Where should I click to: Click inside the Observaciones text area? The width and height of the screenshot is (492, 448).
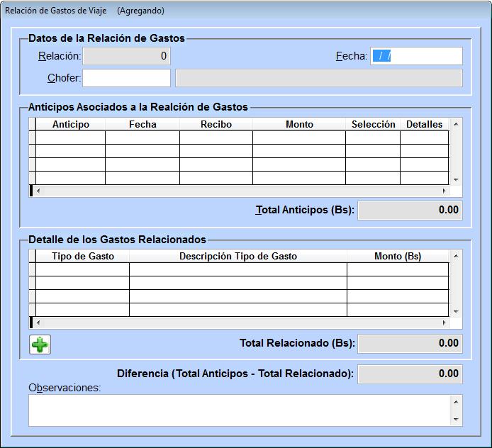tap(239, 410)
